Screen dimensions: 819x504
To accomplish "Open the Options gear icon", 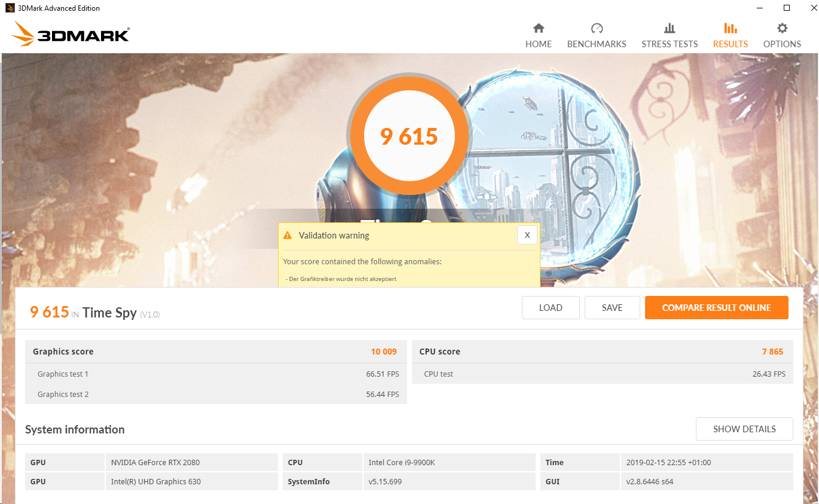I will 782,28.
